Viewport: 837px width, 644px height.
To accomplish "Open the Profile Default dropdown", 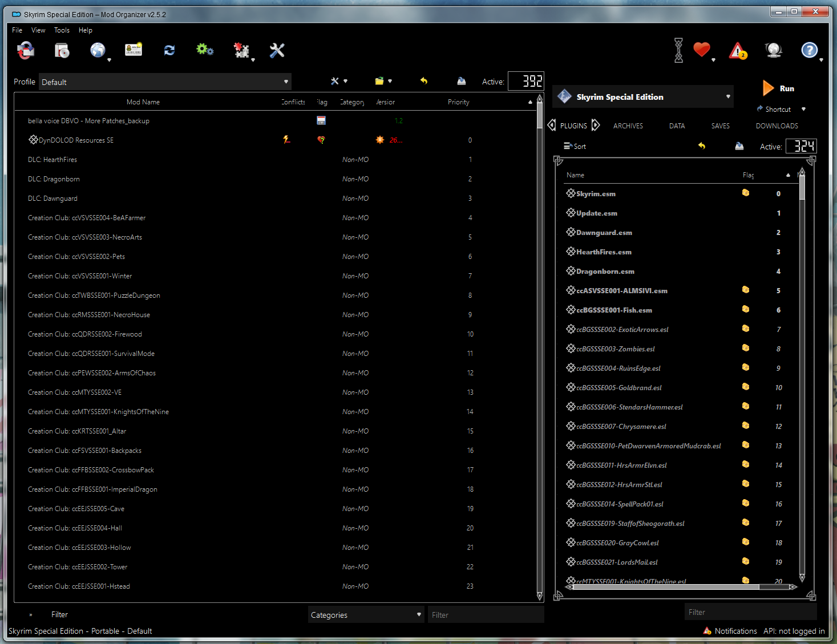I will tap(165, 82).
